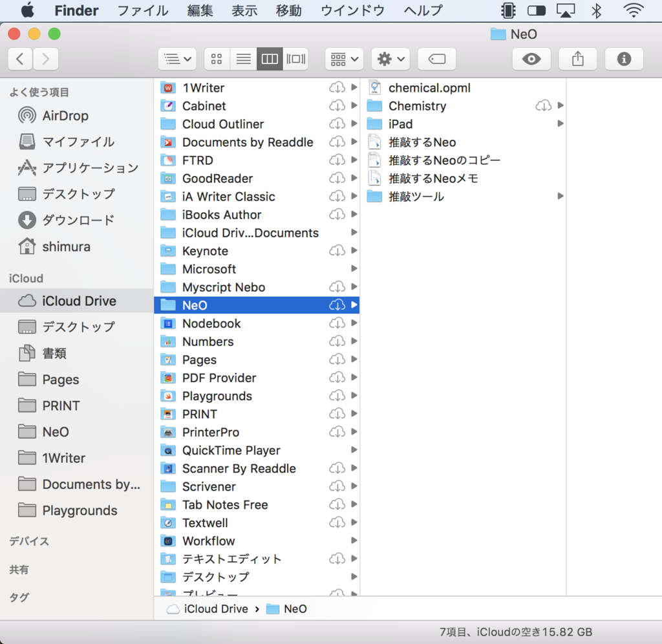This screenshot has height=644, width=662.
Task: Select マイファイル in the sidebar
Action: 76,142
